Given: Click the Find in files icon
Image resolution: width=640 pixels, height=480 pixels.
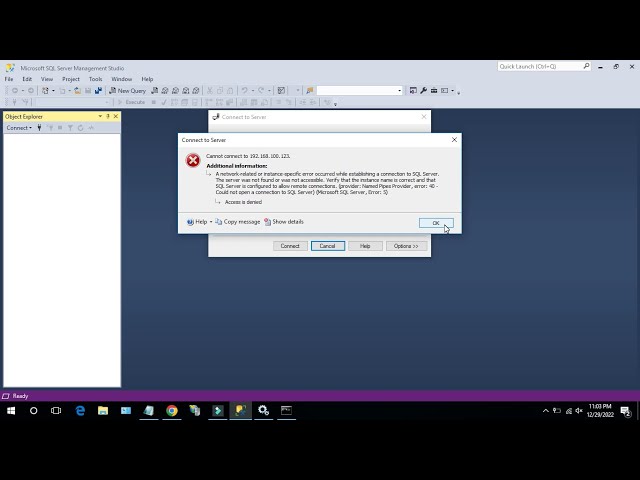Looking at the screenshot, I should [x=310, y=91].
